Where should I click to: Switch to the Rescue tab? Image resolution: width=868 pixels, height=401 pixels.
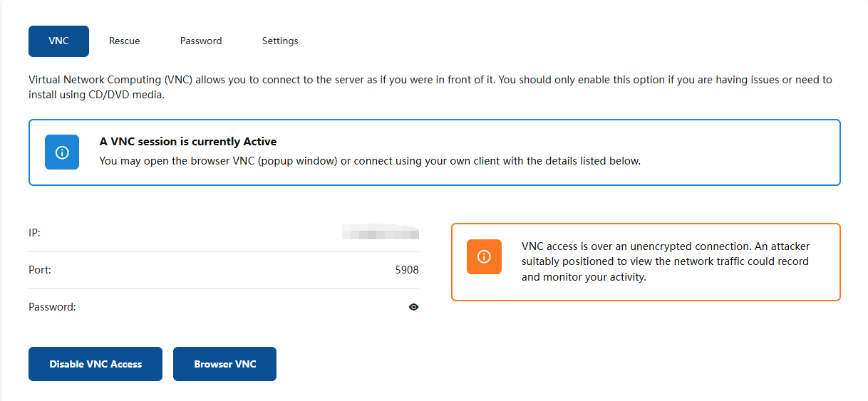point(125,41)
